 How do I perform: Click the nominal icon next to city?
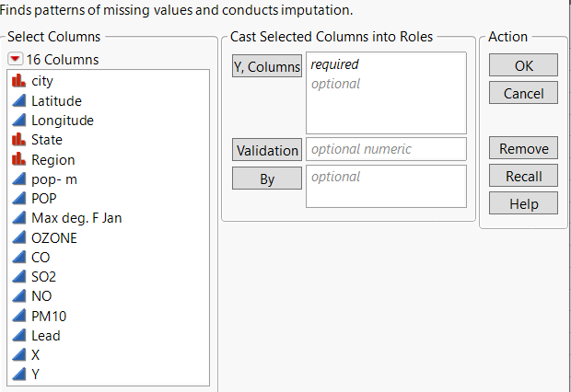pyautogui.click(x=18, y=81)
